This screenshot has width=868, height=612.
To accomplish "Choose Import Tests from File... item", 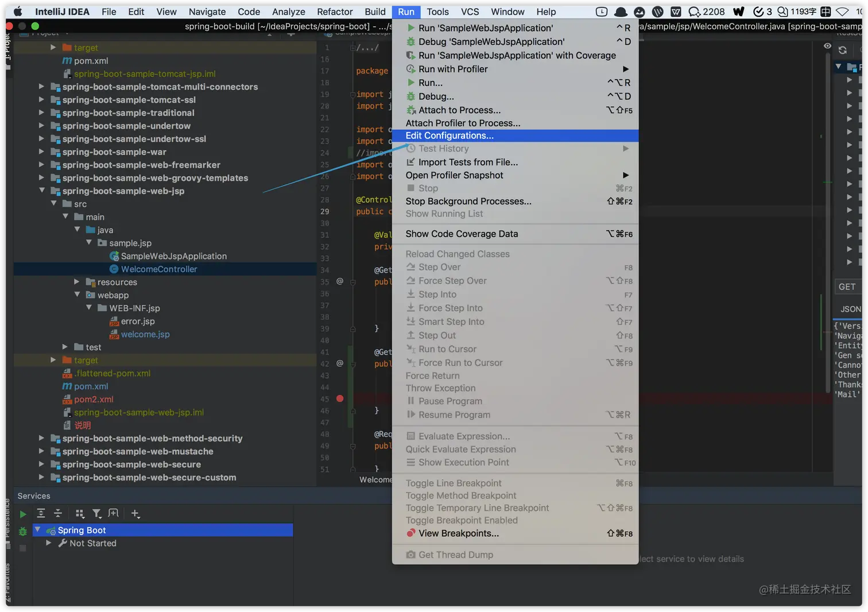I will (x=515, y=162).
